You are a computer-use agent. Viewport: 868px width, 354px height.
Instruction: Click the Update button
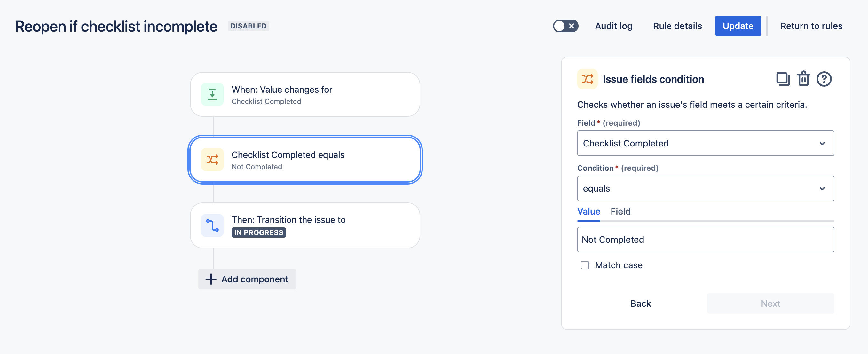coord(738,26)
